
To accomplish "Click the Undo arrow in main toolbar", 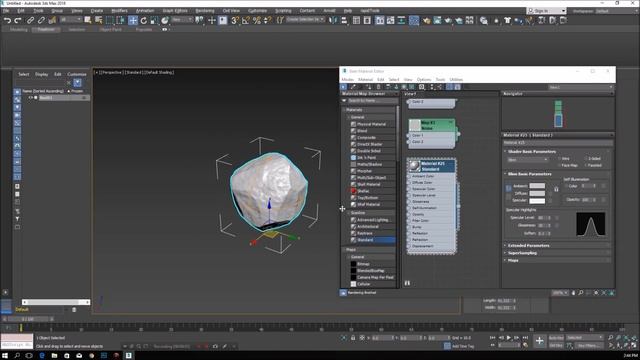I will click(7, 20).
